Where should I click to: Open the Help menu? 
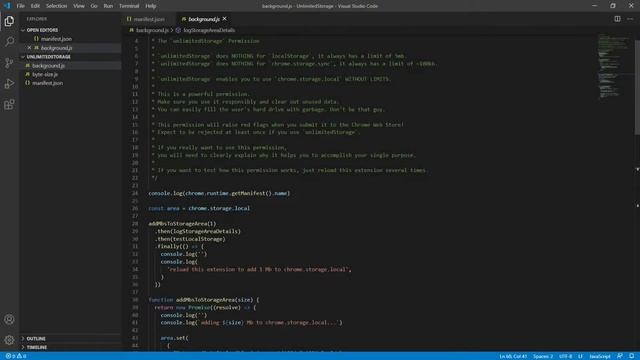151,6
